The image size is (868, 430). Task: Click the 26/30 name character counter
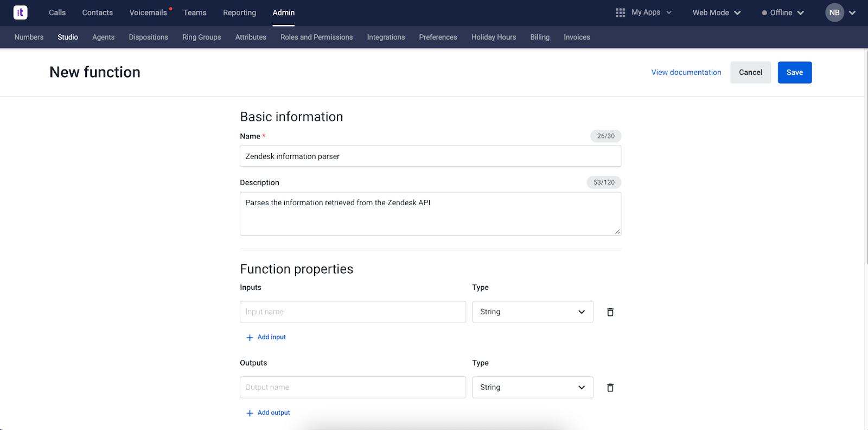coord(606,136)
